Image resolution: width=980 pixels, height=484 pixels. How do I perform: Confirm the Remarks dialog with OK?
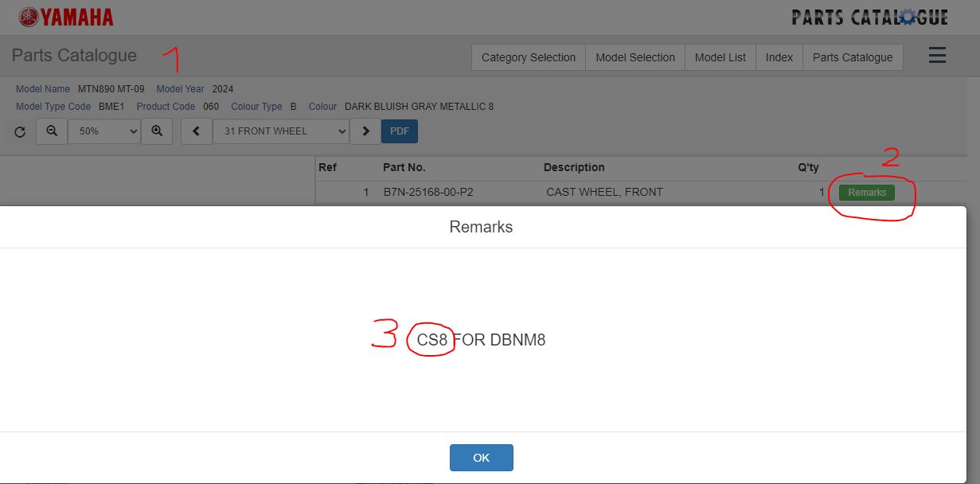[x=481, y=458]
